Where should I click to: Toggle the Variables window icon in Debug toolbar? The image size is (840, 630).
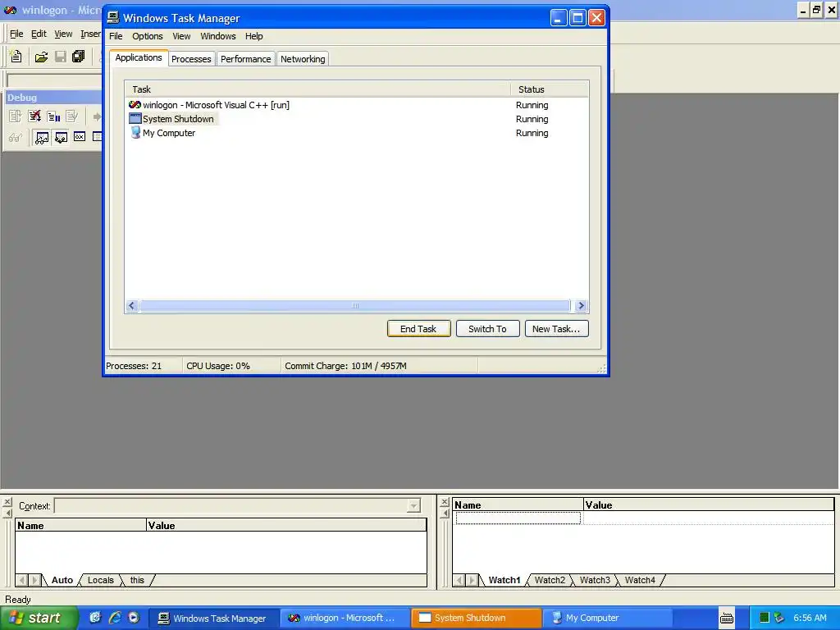coord(61,138)
